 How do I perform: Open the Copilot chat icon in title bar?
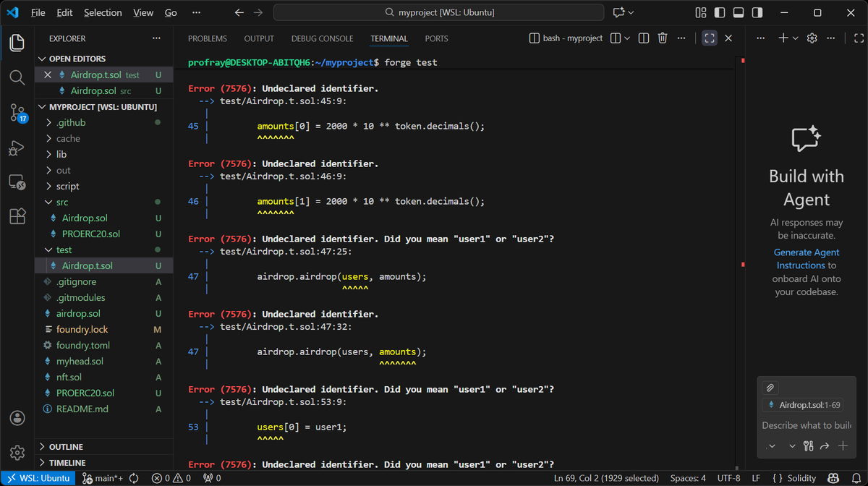pyautogui.click(x=618, y=12)
